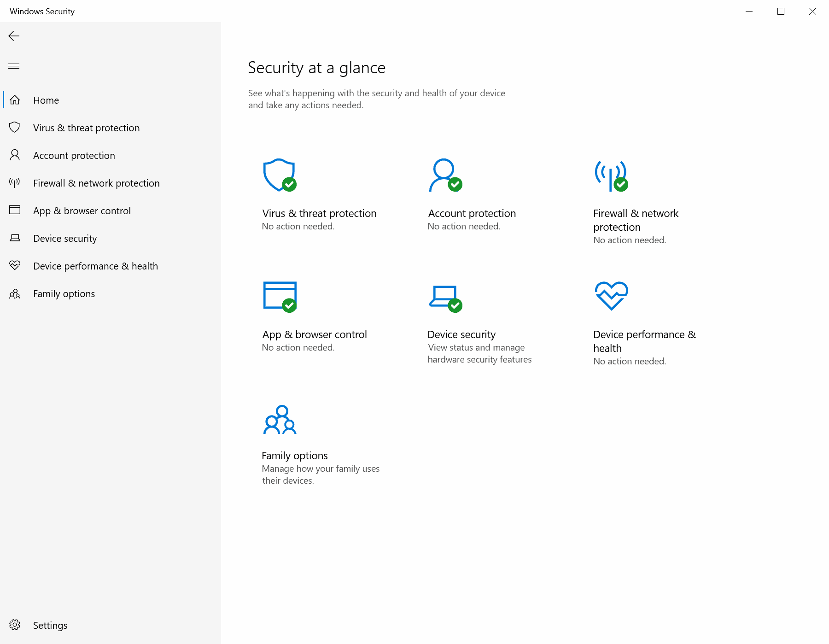Click the App & browser control window icon
This screenshot has width=829, height=644.
[14, 210]
